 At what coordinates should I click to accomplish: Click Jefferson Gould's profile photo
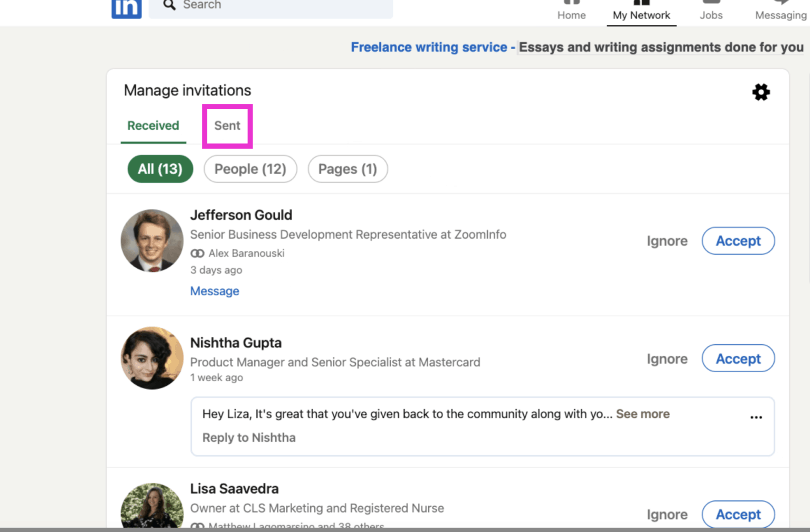pos(151,240)
